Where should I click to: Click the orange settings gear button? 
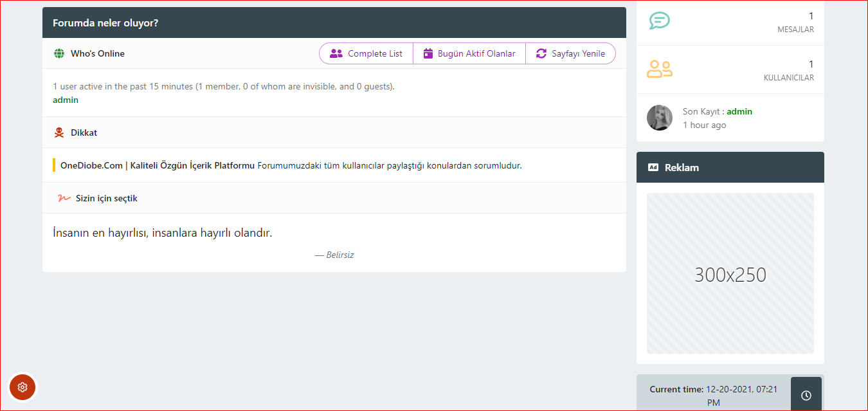click(x=23, y=387)
